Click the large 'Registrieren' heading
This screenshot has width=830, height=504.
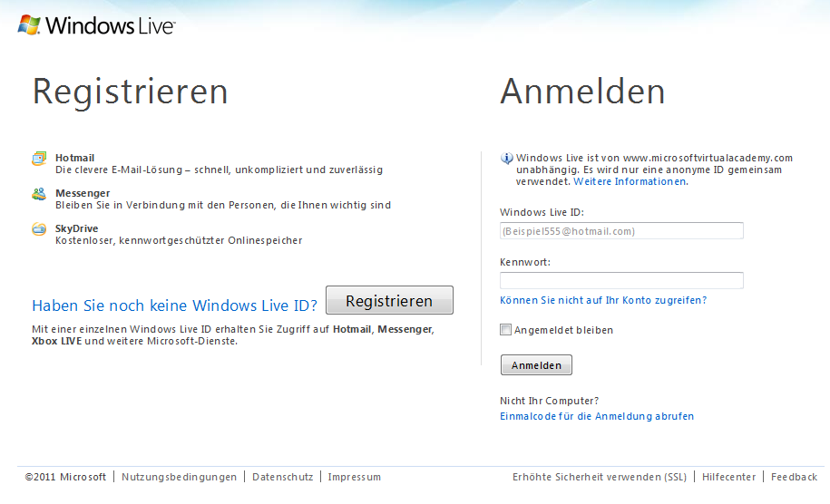pyautogui.click(x=131, y=92)
